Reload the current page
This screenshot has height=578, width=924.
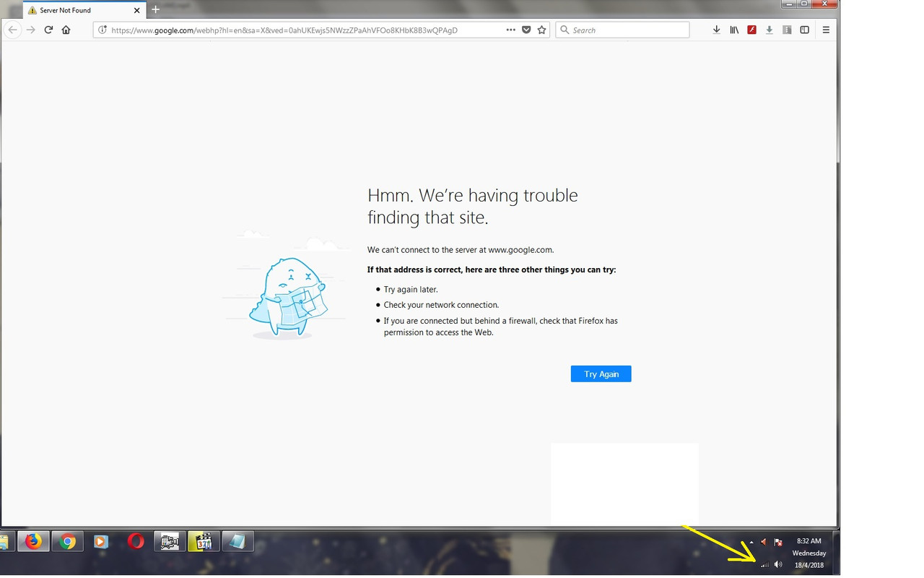click(x=48, y=30)
